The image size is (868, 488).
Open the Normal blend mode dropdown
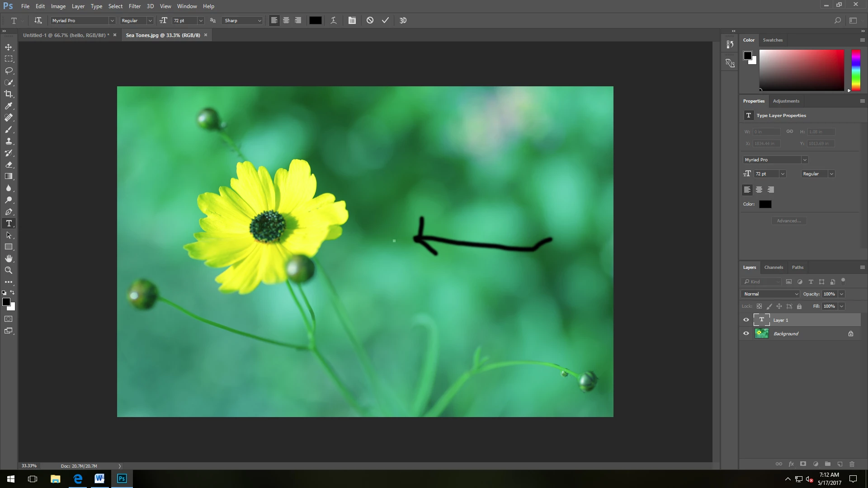click(770, 294)
